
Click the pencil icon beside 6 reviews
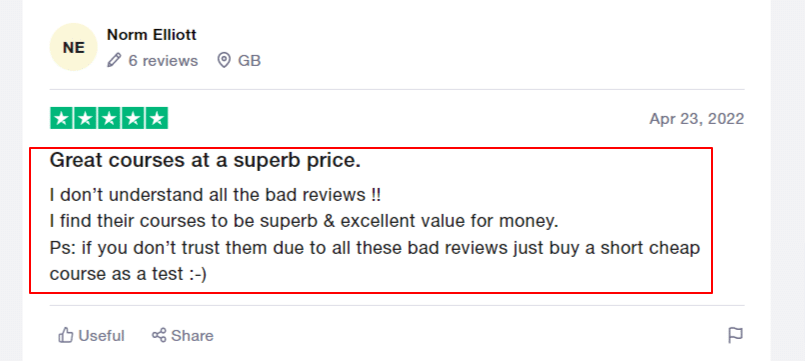[114, 61]
